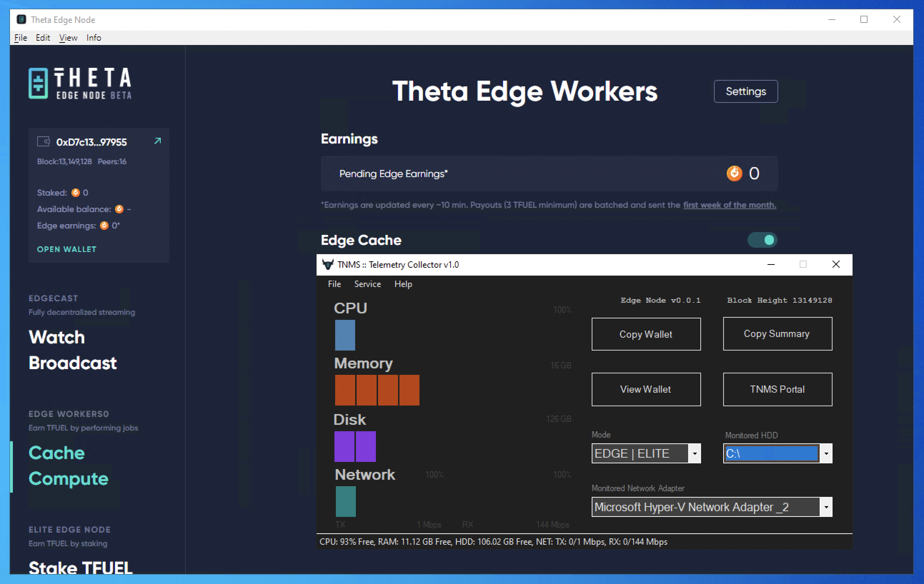
Task: Click the Theta app icon in title bar
Action: [21, 20]
